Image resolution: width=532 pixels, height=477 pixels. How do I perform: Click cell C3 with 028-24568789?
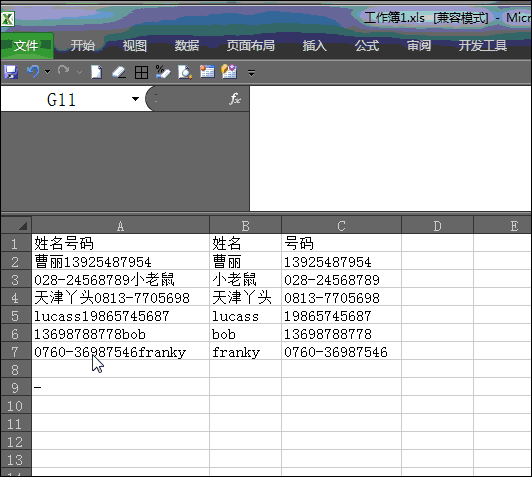[x=341, y=279]
